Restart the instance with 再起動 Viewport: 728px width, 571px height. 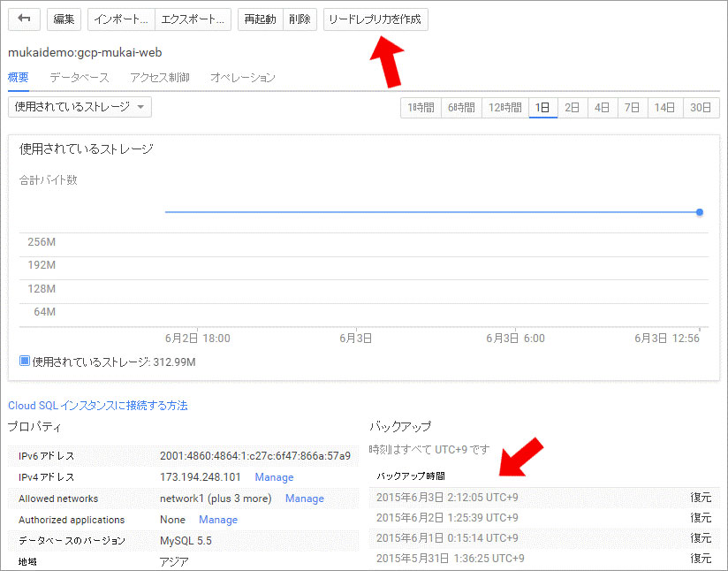[261, 19]
